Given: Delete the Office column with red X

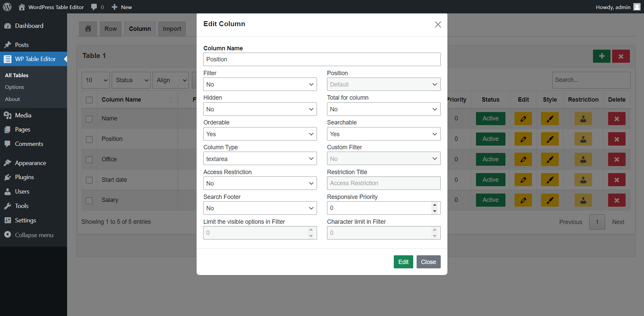Looking at the screenshot, I should click(x=616, y=159).
